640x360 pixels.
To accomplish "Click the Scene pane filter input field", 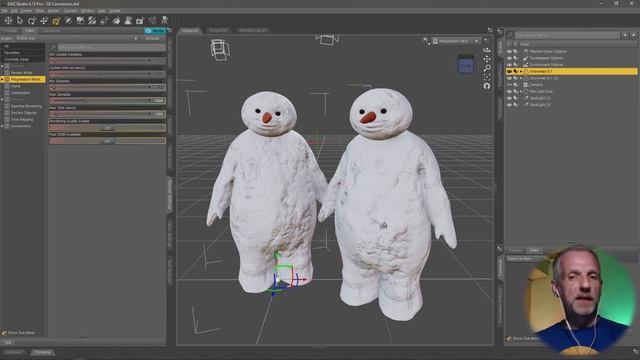I will tap(567, 36).
